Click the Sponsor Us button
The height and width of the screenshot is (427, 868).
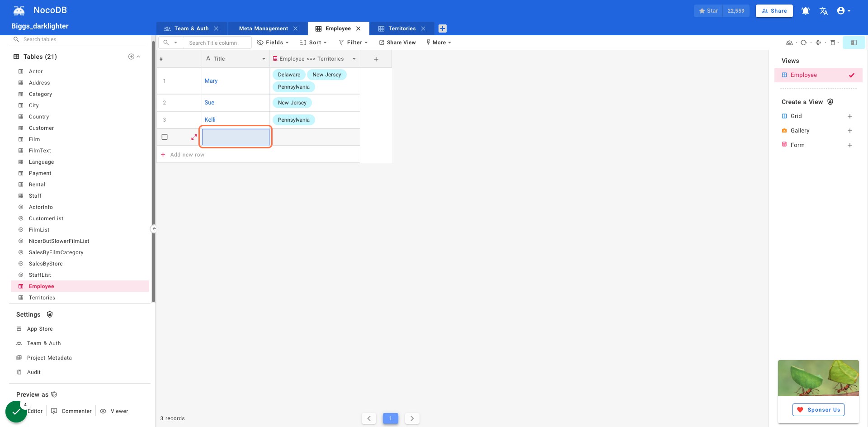coord(818,410)
